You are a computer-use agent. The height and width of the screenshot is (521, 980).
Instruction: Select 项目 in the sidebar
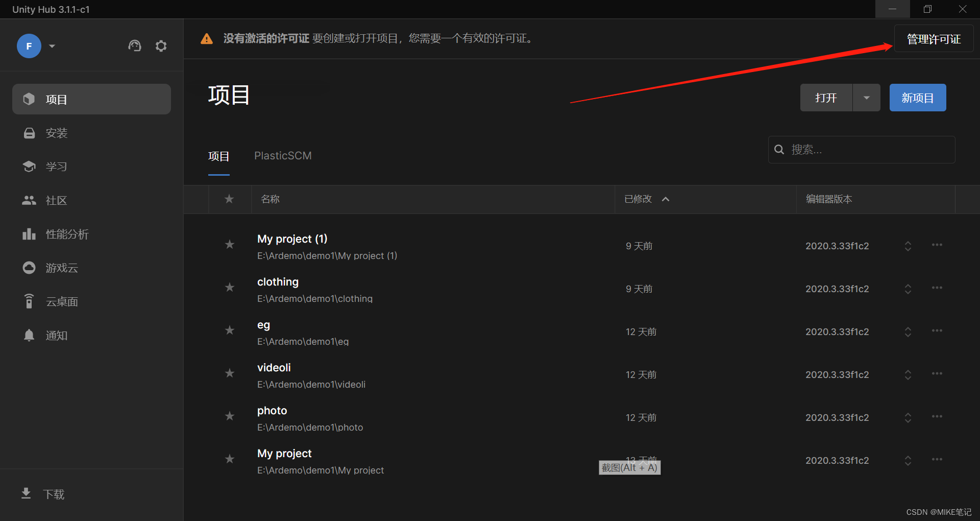tap(91, 99)
